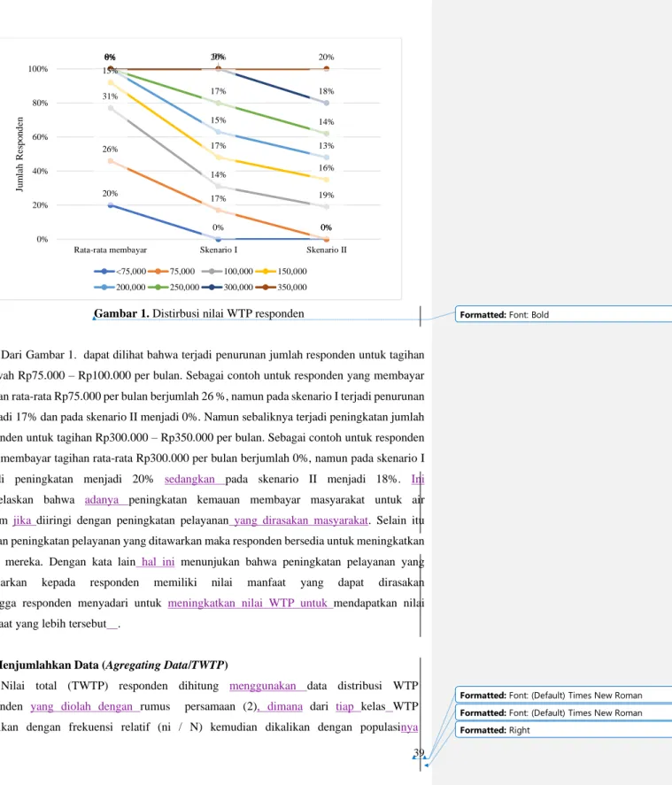Click the '60%' vertical axis tick label

tap(40, 137)
